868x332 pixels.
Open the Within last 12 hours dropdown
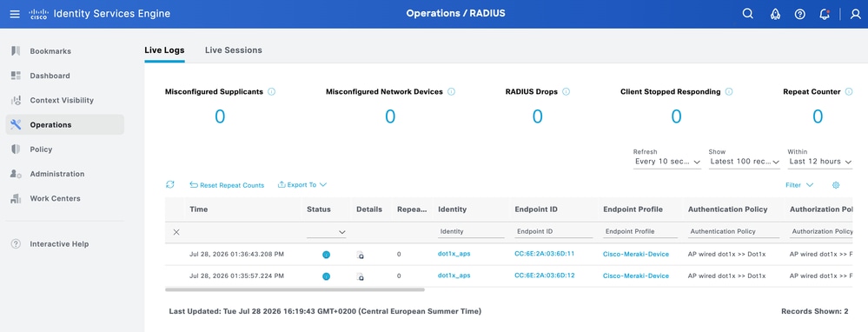pyautogui.click(x=820, y=162)
